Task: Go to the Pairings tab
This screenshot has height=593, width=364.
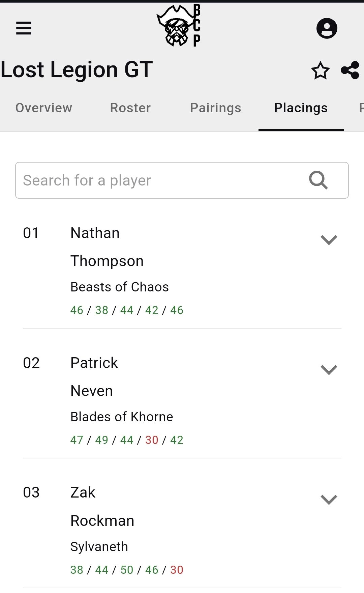Action: tap(216, 108)
